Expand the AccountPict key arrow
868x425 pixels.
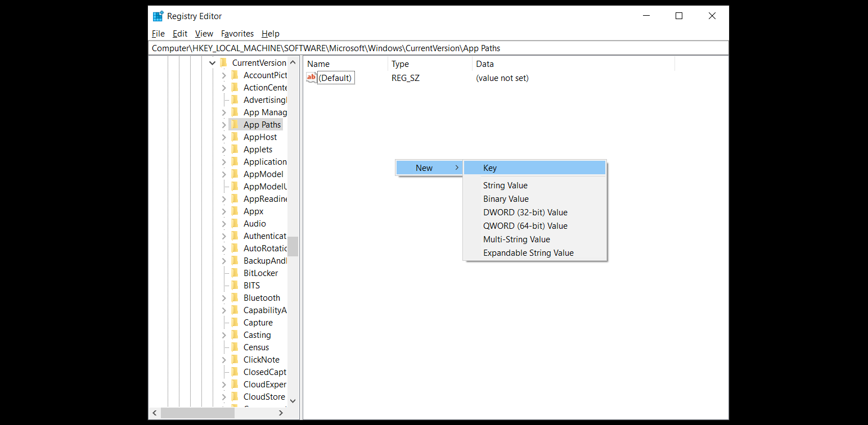coord(224,75)
